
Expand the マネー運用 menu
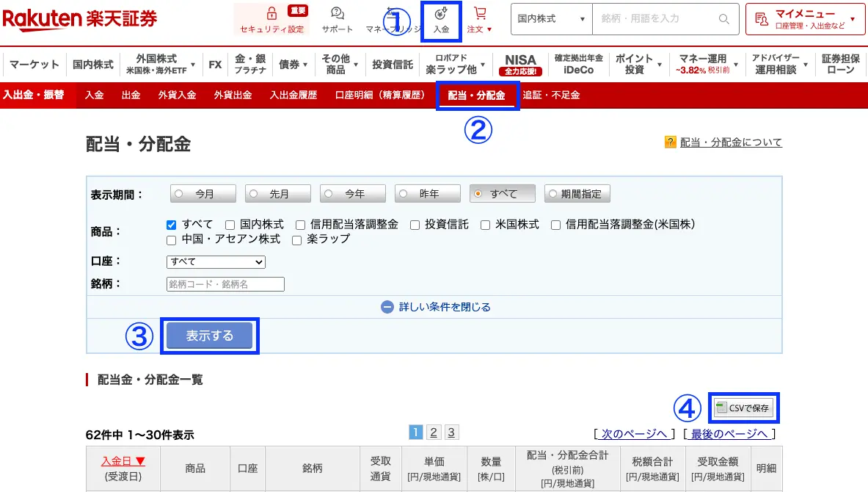coord(708,65)
